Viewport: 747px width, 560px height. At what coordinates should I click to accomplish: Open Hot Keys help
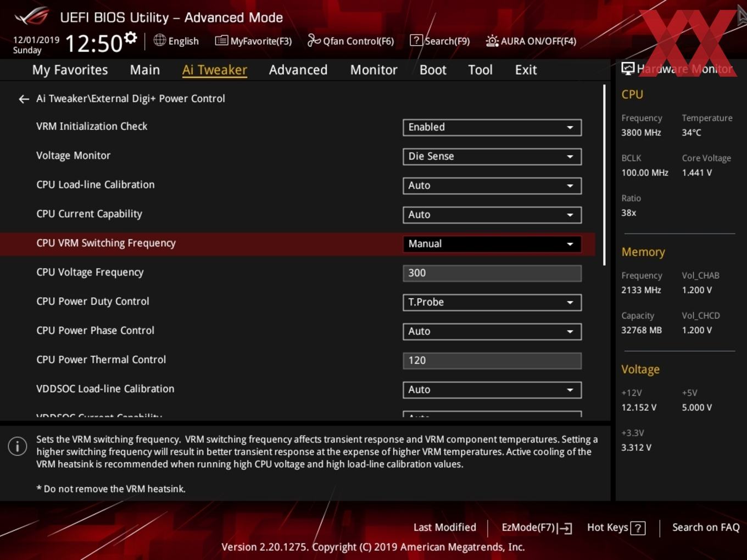[616, 528]
